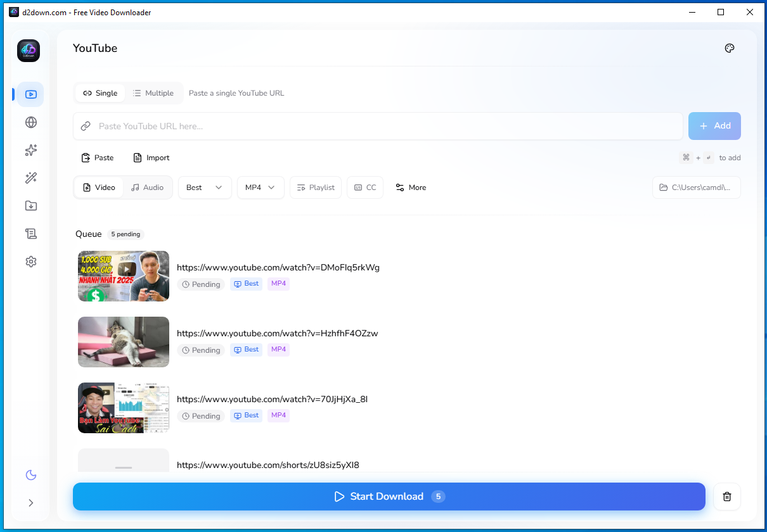
Task: Click URL text ending 70JjHjXa_8I
Action: [x=272, y=399]
